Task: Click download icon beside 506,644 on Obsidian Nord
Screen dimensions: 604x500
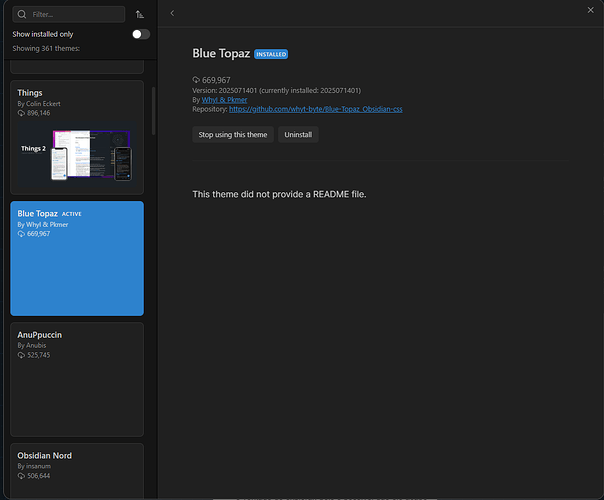Action: click(21, 476)
